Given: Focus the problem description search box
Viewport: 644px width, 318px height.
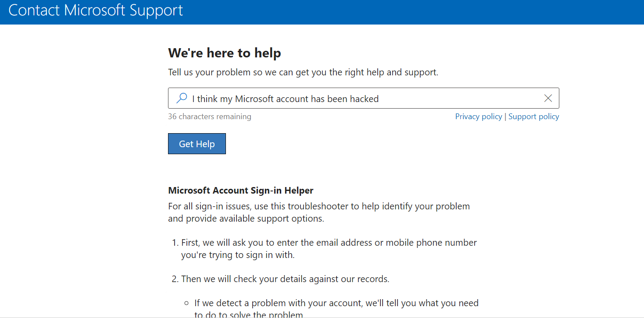Looking at the screenshot, I should pyautogui.click(x=363, y=98).
